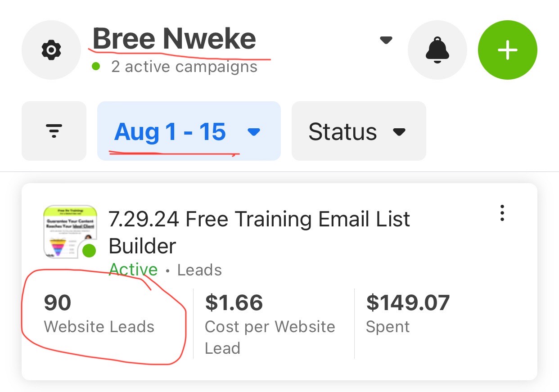The image size is (559, 392).
Task: Open the campaign's three-dot more menu
Action: (502, 213)
